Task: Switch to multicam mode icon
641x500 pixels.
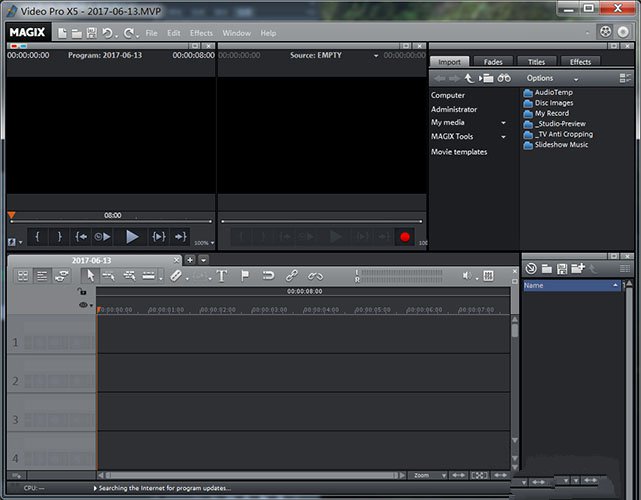Action: pyautogui.click(x=61, y=276)
